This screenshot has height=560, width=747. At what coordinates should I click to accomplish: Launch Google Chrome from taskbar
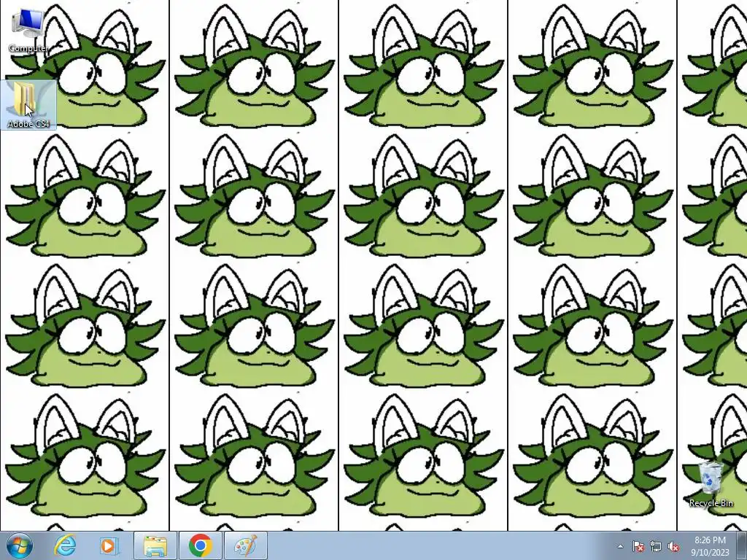[200, 545]
